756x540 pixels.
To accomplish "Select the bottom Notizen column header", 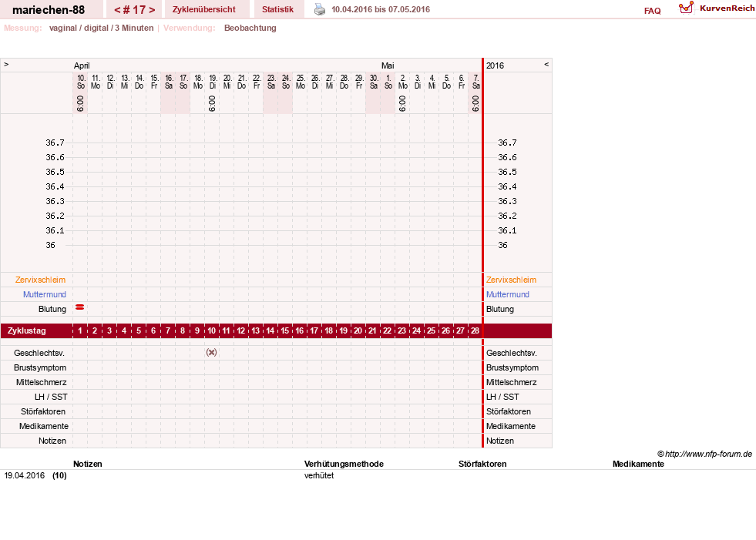I will [x=88, y=464].
